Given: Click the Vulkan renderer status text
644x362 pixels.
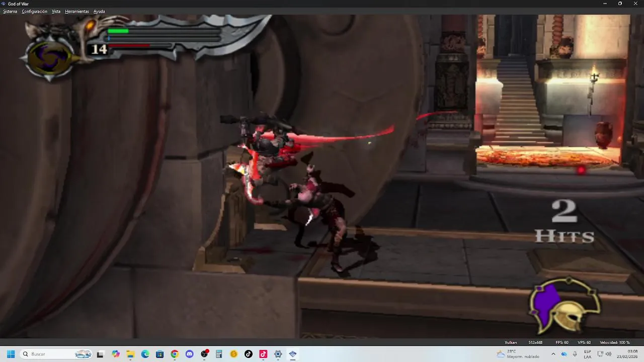Looking at the screenshot, I should coord(511,342).
